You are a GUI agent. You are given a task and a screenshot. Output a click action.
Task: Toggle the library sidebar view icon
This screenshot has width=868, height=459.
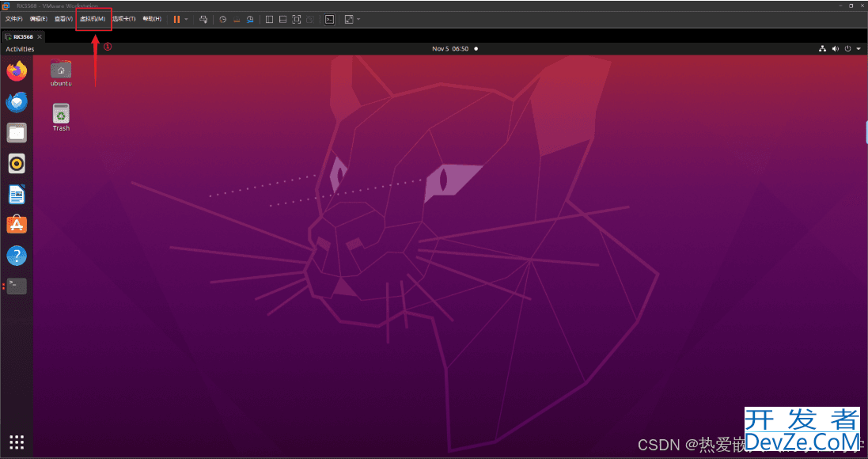(x=269, y=19)
